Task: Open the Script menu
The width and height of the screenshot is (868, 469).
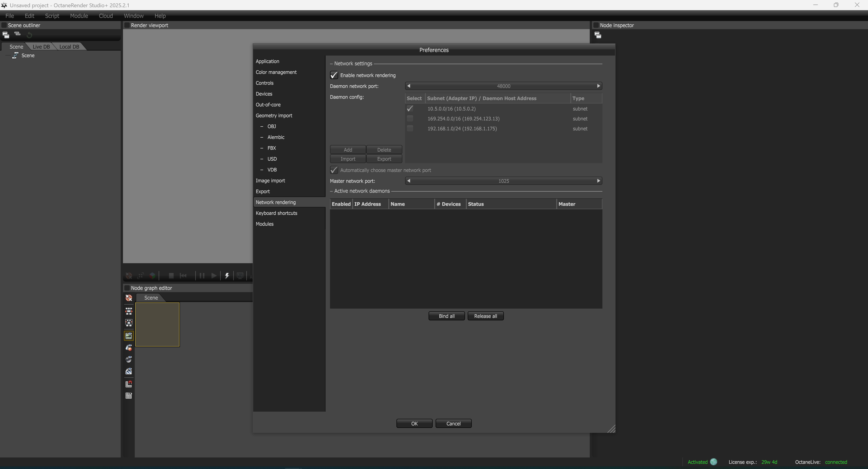Action: [52, 16]
